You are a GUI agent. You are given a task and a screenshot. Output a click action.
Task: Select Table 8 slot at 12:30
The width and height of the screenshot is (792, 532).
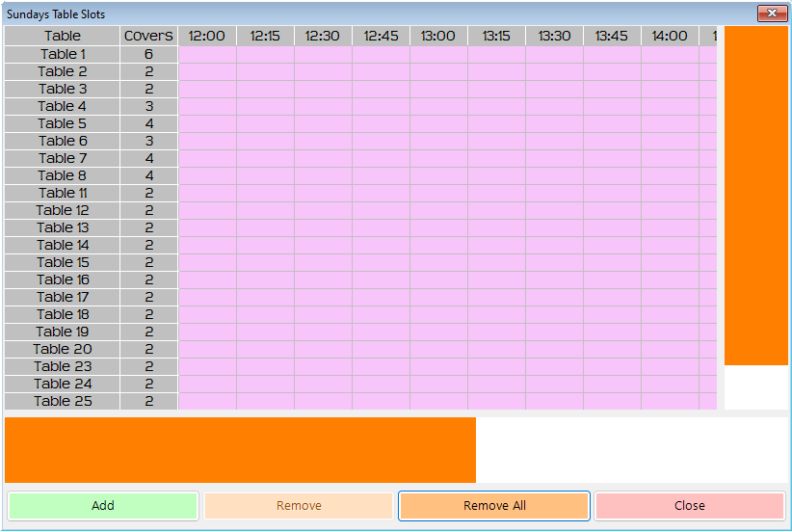point(323,175)
